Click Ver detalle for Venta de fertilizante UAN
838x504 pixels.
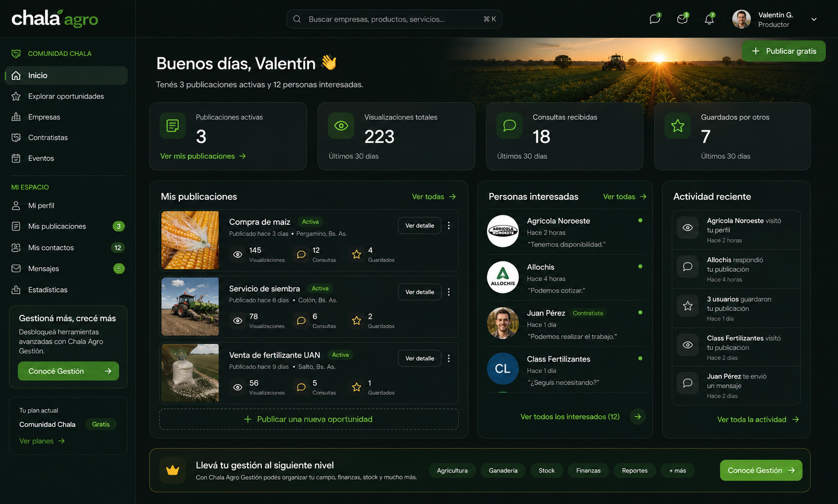pos(420,358)
